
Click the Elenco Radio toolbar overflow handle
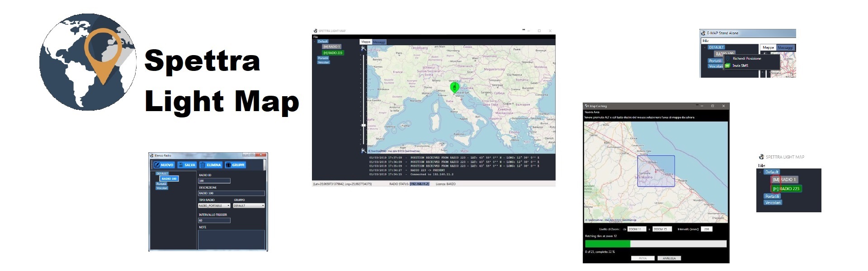264,165
